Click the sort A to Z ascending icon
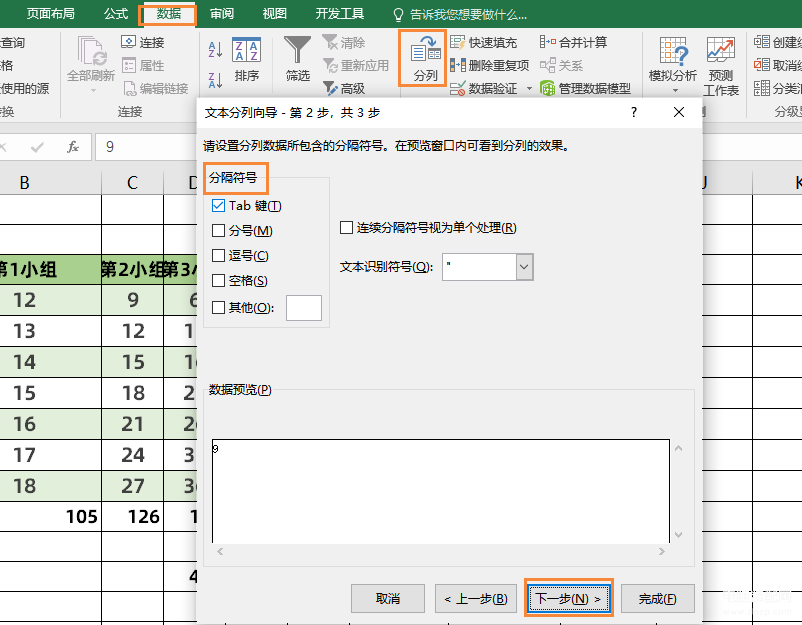The height and width of the screenshot is (625, 802). click(215, 50)
